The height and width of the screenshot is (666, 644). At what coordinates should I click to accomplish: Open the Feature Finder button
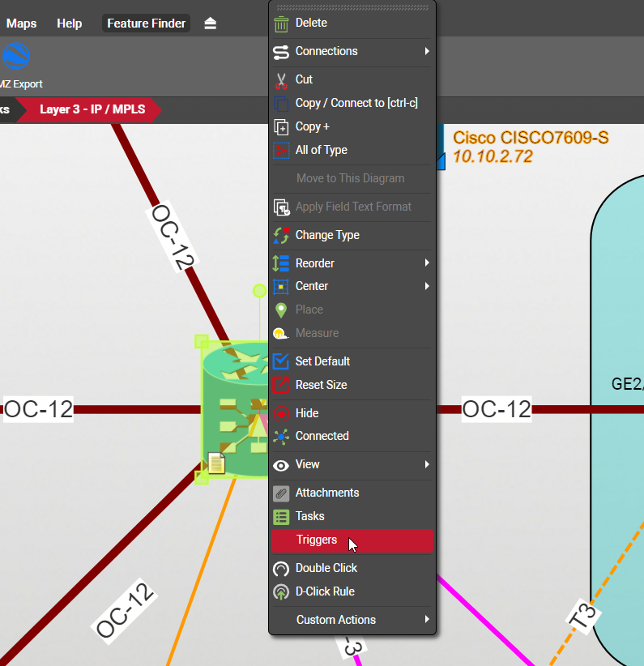147,23
